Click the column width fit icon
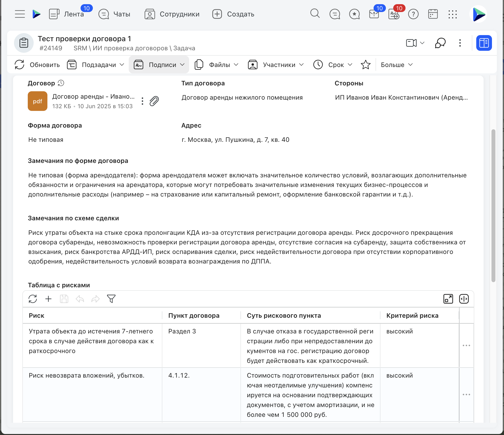The width and height of the screenshot is (504, 435). (x=464, y=299)
